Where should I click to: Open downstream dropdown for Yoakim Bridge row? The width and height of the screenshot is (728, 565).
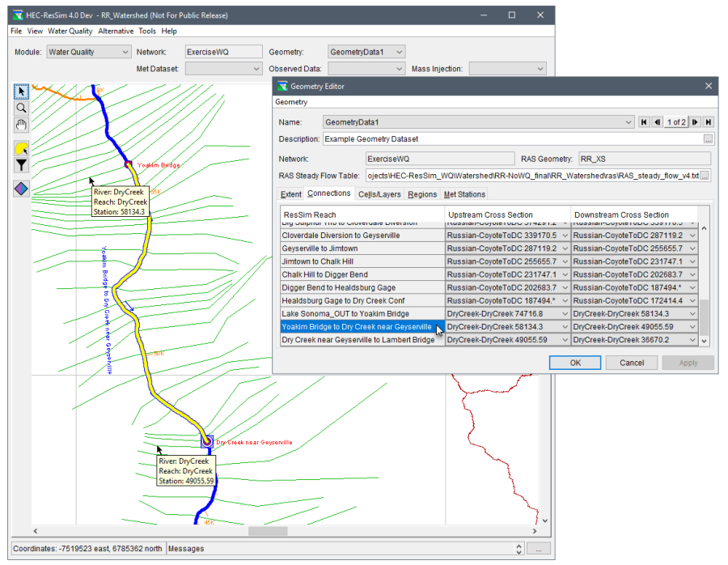click(x=692, y=327)
